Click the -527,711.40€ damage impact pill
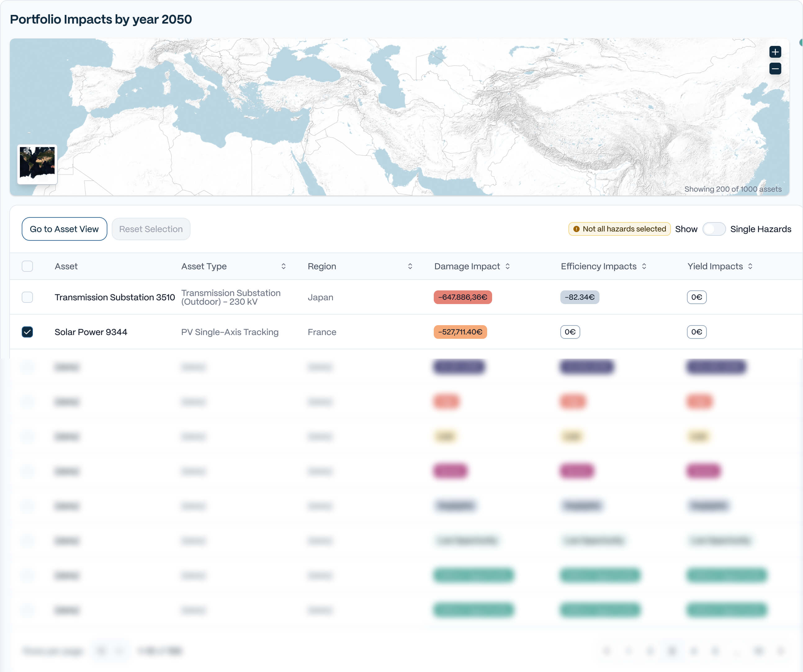 tap(460, 332)
